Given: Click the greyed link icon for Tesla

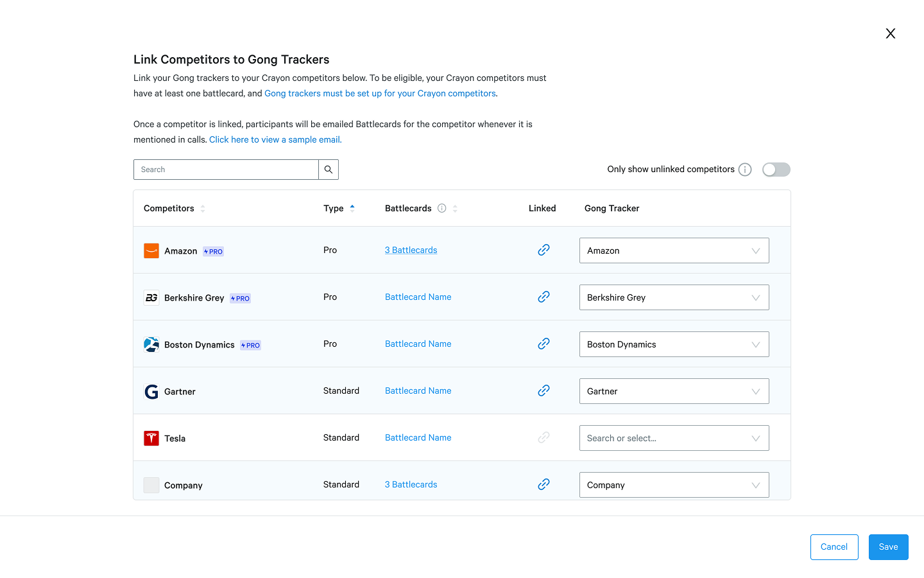Looking at the screenshot, I should click(543, 437).
